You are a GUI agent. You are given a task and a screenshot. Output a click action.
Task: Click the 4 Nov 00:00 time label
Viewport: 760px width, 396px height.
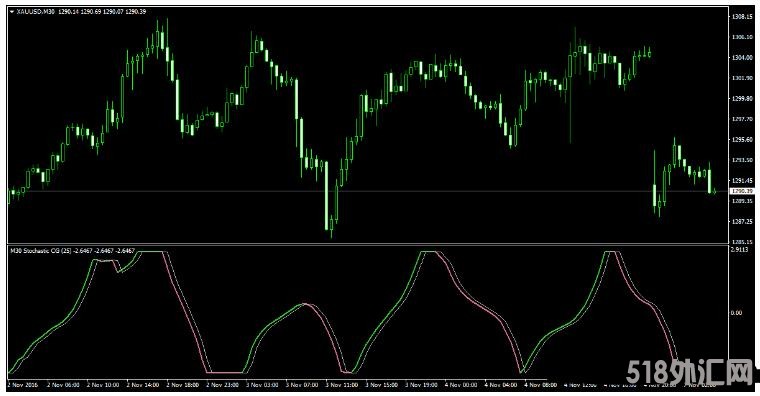460,385
